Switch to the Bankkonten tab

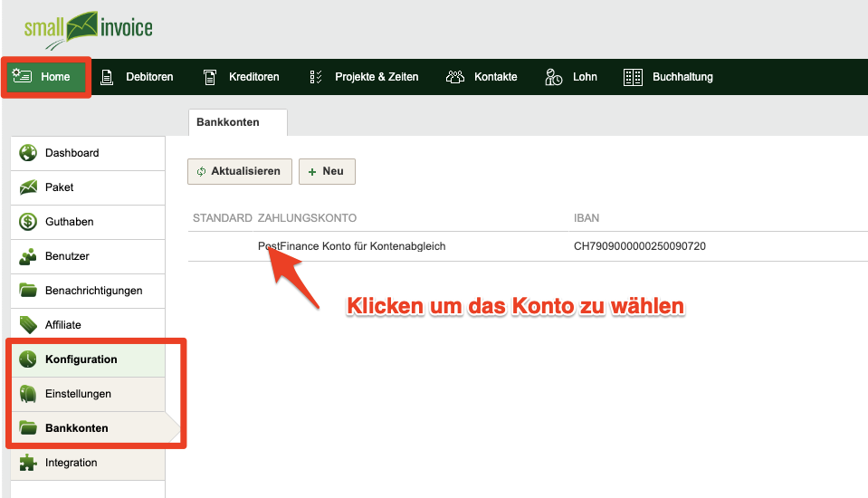tap(238, 122)
